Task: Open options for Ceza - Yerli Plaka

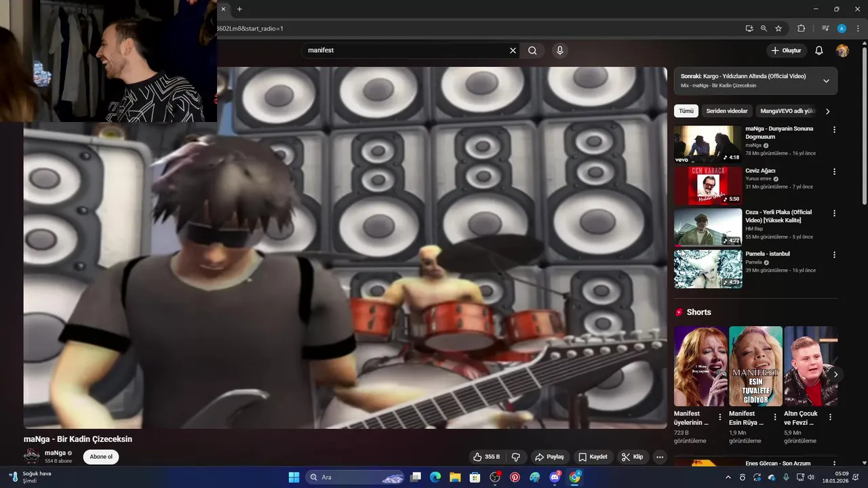Action: tap(834, 213)
